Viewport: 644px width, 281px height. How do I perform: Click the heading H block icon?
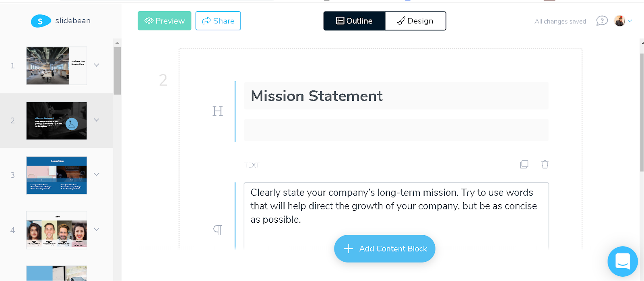(x=217, y=111)
